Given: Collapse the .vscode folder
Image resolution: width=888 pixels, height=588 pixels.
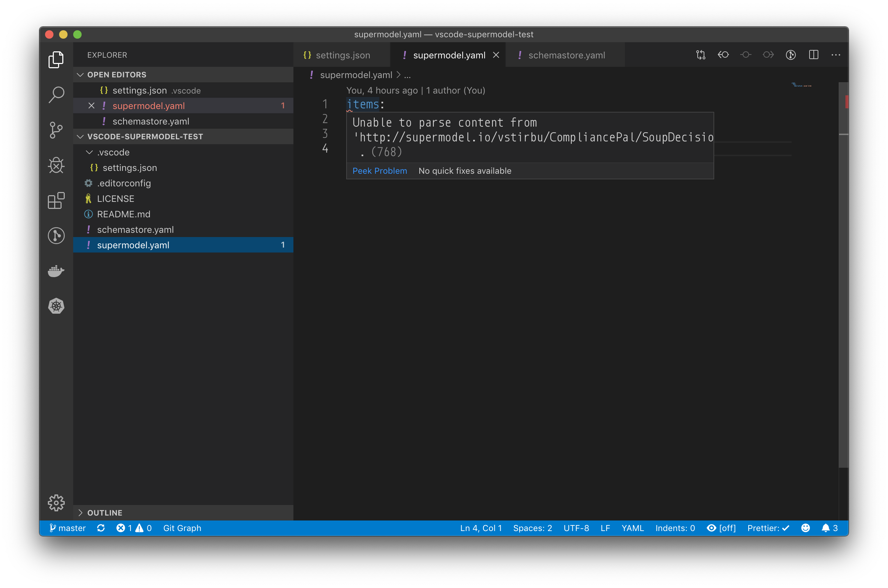Looking at the screenshot, I should 89,152.
